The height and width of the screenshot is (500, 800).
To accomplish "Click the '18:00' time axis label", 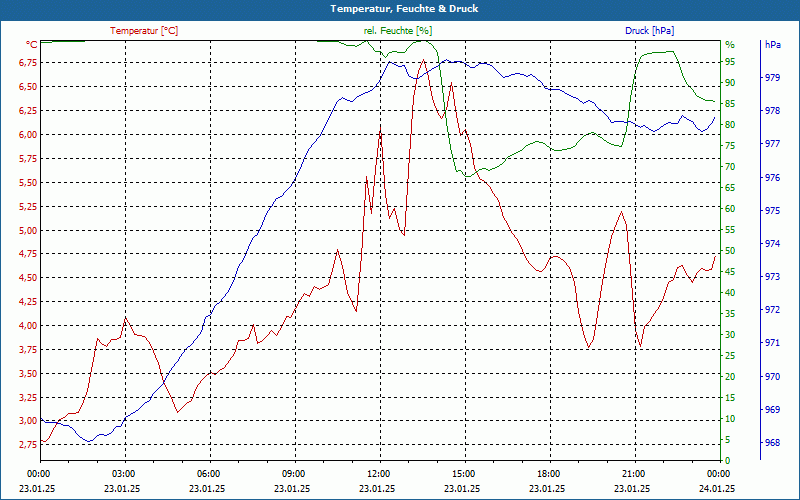I will pos(548,473).
